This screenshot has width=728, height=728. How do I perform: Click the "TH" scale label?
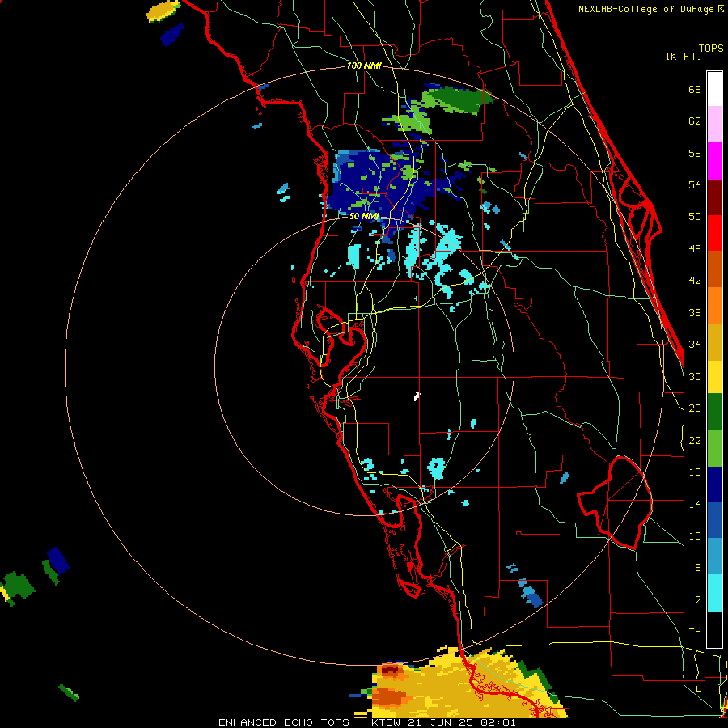[695, 631]
